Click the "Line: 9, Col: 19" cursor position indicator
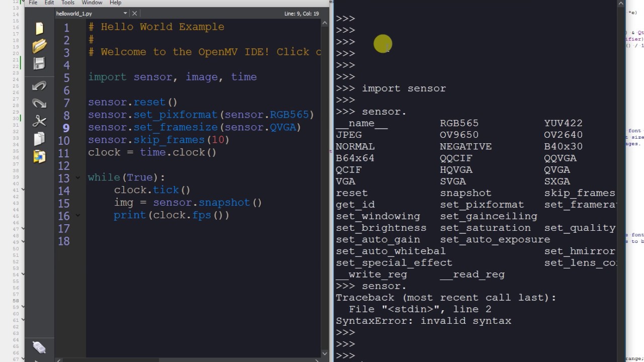644x362 pixels. click(x=301, y=14)
